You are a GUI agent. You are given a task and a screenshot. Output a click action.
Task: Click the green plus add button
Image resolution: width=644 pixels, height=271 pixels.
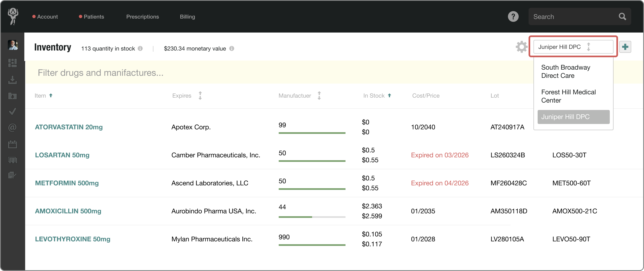click(625, 47)
